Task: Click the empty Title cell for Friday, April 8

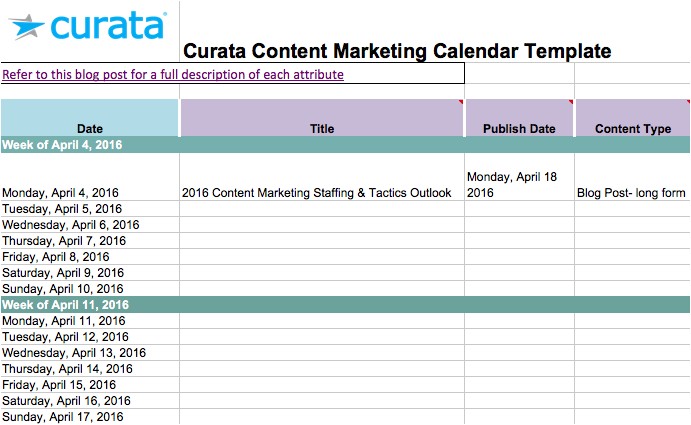Action: point(322,257)
